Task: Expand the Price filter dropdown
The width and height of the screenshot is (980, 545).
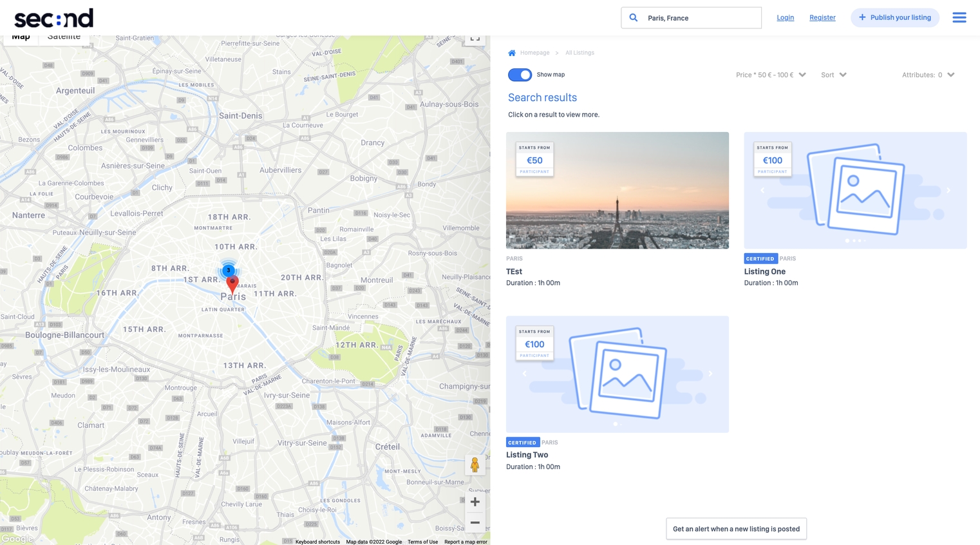Action: click(x=770, y=75)
